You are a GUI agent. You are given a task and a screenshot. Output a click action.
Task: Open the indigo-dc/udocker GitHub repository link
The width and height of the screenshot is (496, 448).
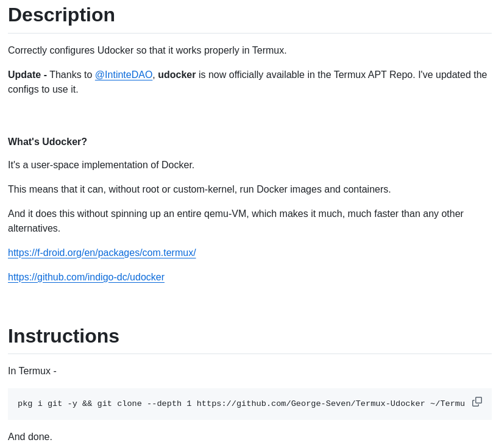86,277
